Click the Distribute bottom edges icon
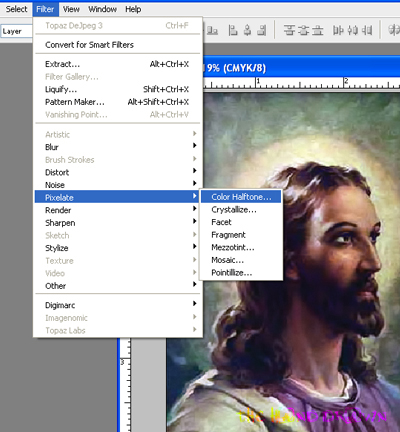 tap(317, 31)
